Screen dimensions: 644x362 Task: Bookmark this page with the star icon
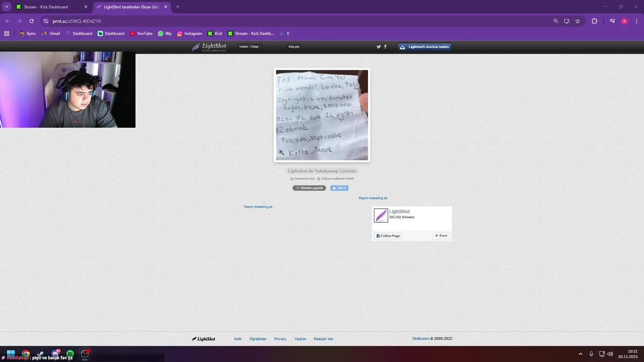578,21
